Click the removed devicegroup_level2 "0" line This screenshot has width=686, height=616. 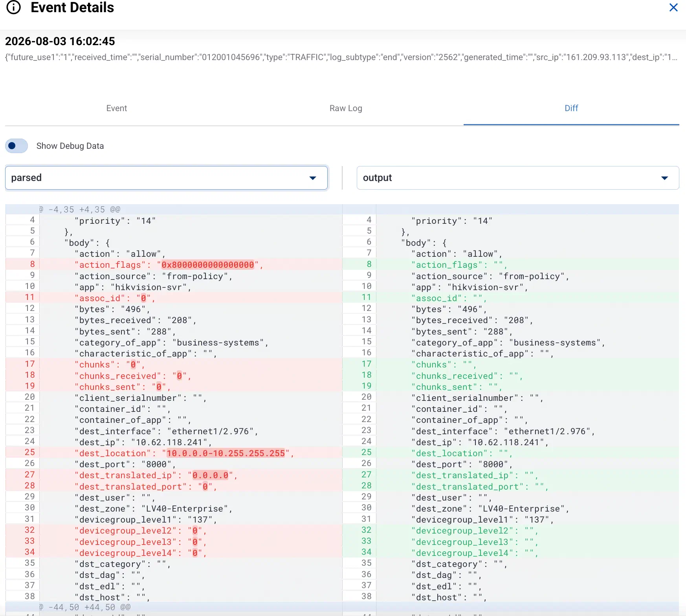coord(174,530)
